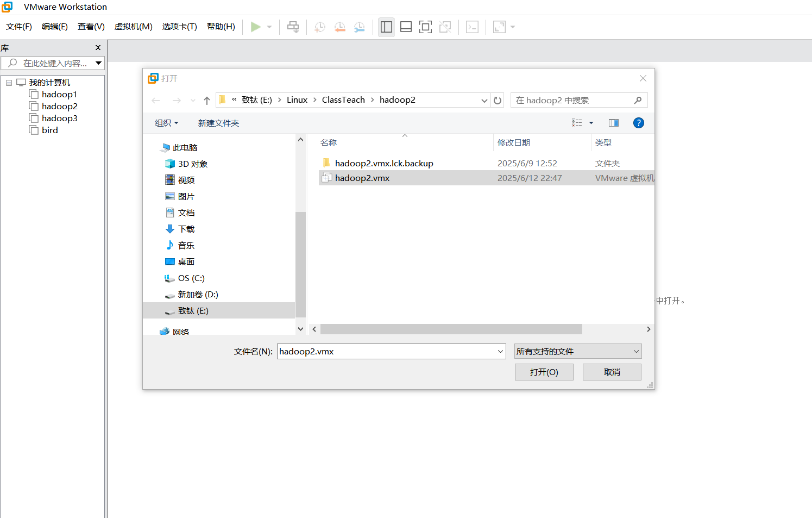Open the 文件(F) menu

pyautogui.click(x=19, y=27)
